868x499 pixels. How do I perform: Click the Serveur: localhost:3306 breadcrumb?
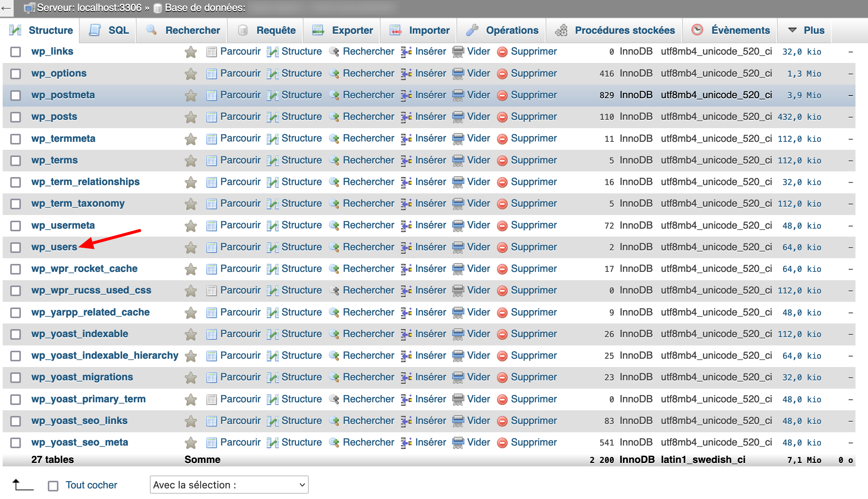click(x=89, y=8)
